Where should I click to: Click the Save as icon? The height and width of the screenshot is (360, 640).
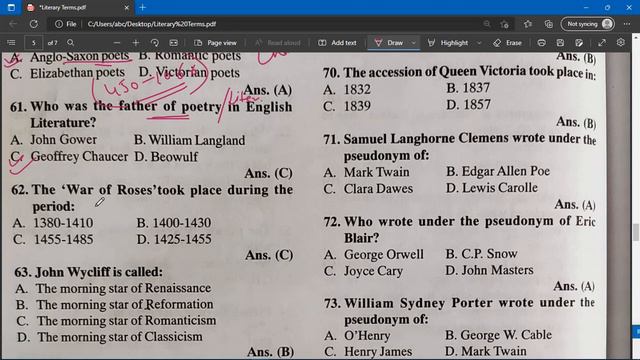[x=579, y=42]
